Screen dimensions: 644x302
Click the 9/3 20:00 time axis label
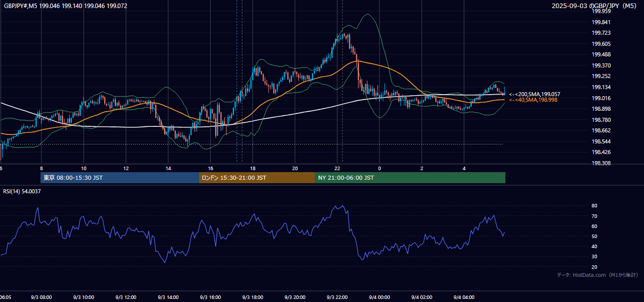(295, 297)
